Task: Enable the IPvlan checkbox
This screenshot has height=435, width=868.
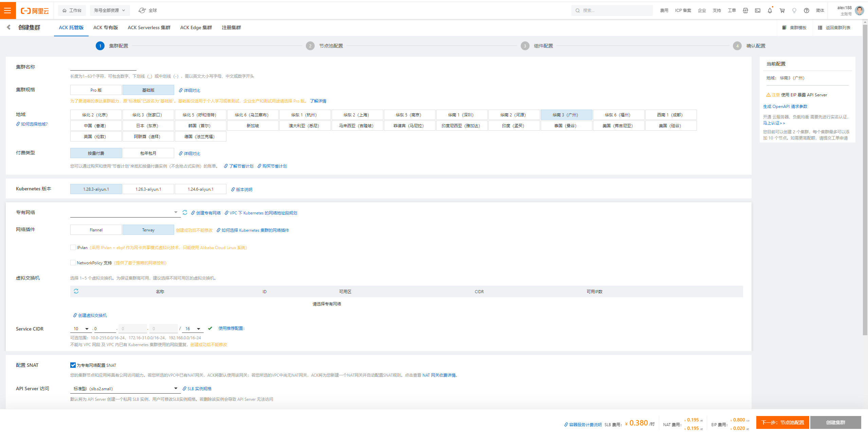Action: (x=73, y=247)
